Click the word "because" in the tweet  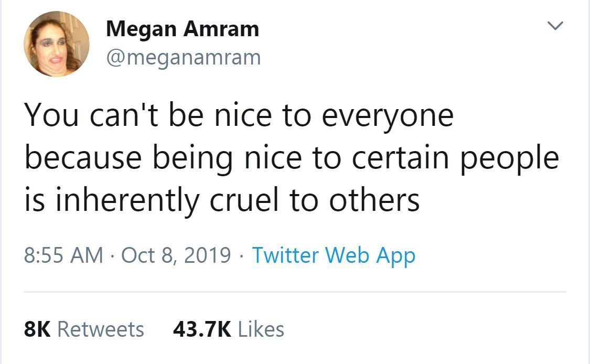[x=82, y=158]
